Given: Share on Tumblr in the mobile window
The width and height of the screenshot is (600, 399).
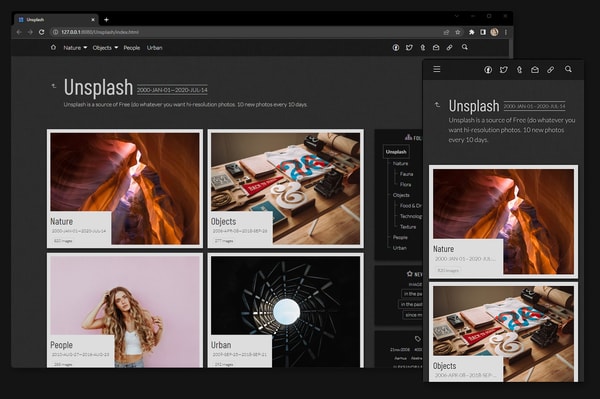Looking at the screenshot, I should coord(519,70).
